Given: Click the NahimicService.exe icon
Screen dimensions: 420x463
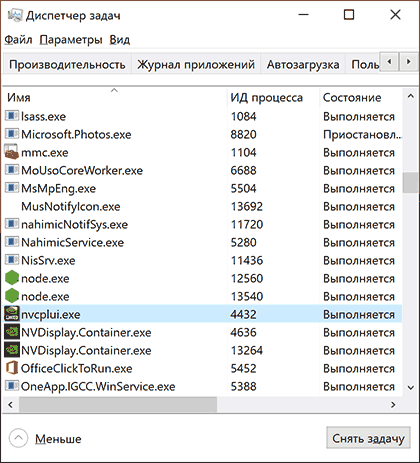Looking at the screenshot, I should coord(12,242).
